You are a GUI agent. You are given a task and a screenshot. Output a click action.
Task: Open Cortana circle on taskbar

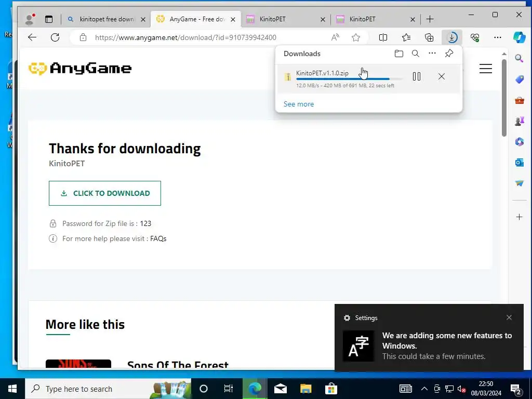coord(204,389)
